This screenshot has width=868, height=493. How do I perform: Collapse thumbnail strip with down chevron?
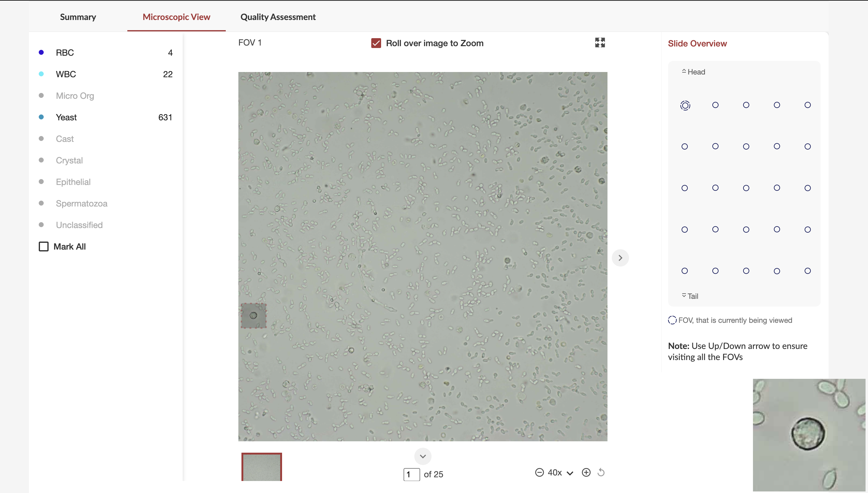423,456
